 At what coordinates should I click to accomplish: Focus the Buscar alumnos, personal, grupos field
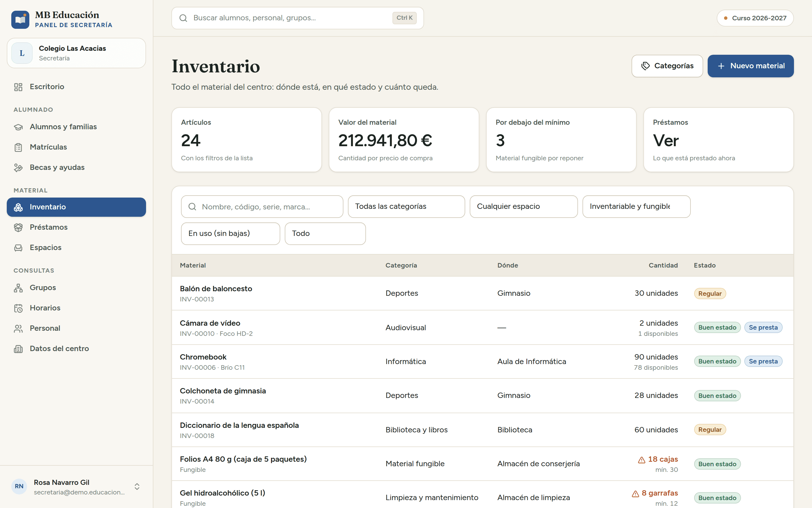coord(297,18)
